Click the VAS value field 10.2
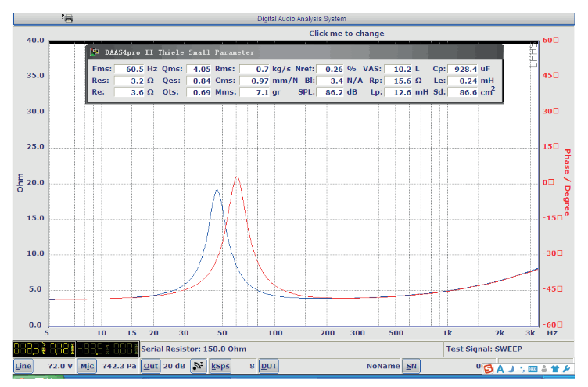The image size is (588, 387). click(x=398, y=69)
